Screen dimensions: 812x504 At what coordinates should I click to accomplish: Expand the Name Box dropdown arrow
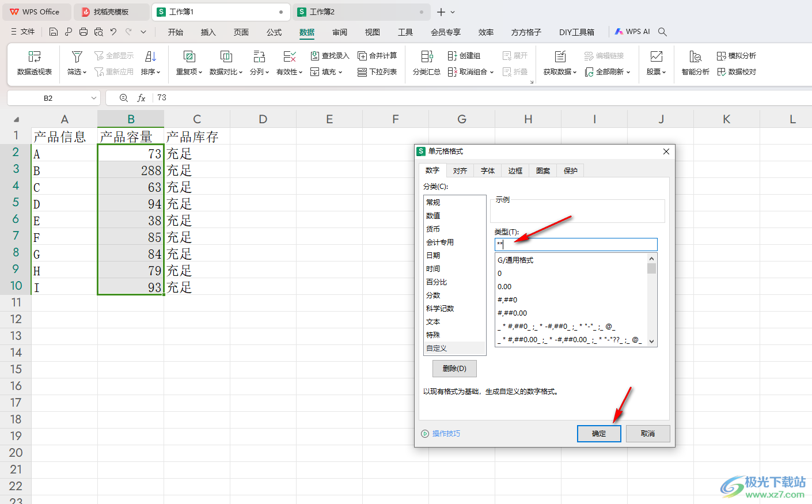[94, 98]
